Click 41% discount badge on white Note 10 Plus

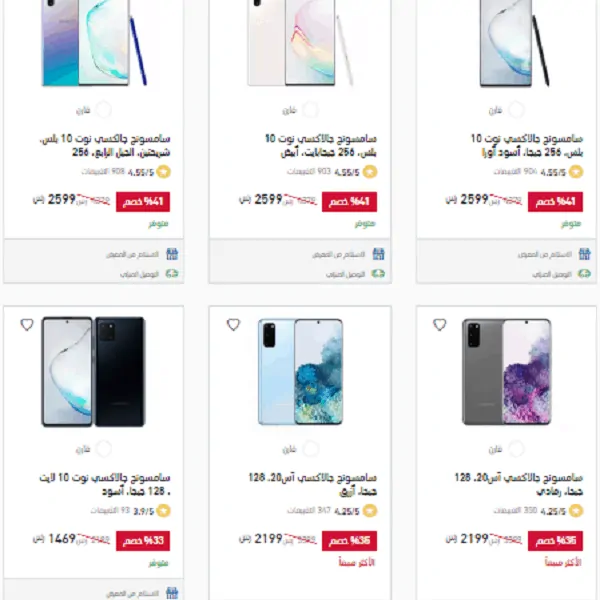coord(349,202)
